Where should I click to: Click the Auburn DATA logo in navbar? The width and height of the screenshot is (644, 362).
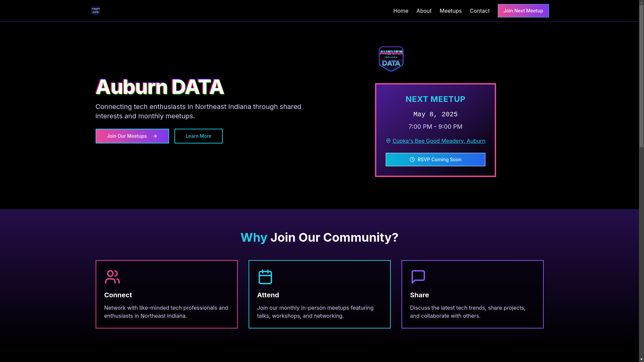[96, 11]
